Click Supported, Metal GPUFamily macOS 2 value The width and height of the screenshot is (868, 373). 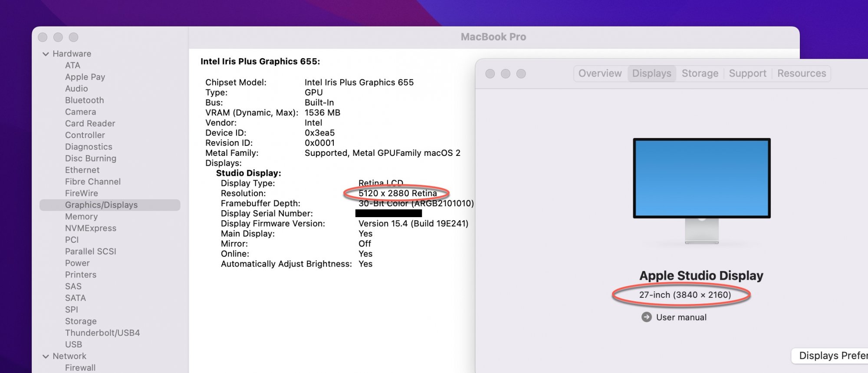(382, 153)
